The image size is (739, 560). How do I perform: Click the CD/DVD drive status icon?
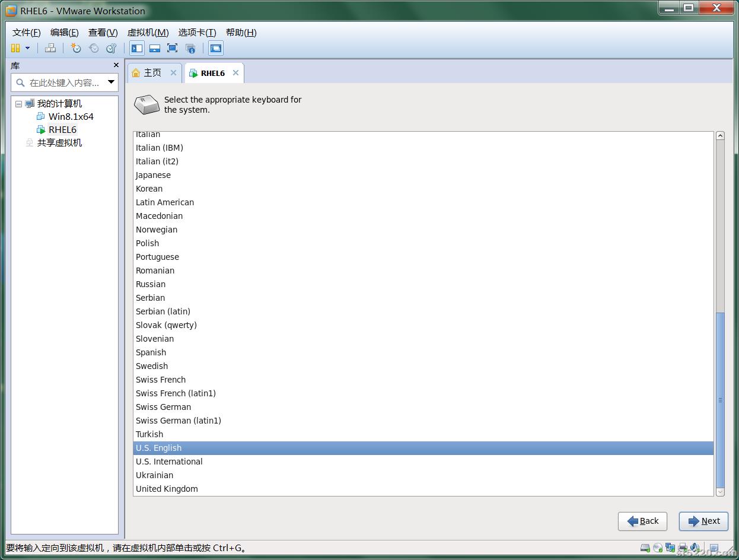658,548
